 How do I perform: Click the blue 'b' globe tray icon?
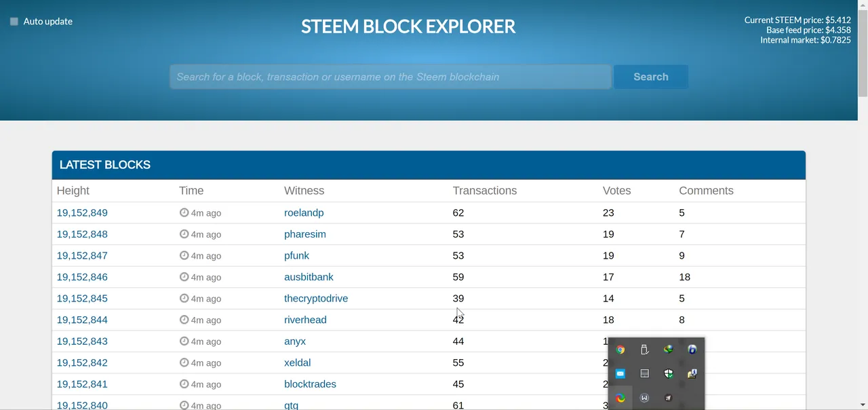coord(692,350)
